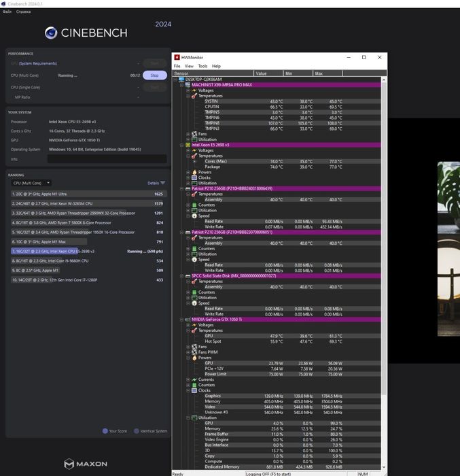
Task: Expand Counters under Patriot P210 ...230708006051
Action: (188, 249)
